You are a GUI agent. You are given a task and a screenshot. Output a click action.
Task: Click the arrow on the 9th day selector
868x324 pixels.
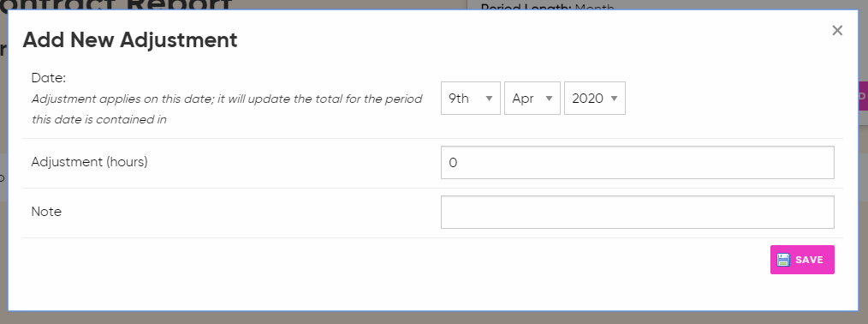click(x=489, y=99)
